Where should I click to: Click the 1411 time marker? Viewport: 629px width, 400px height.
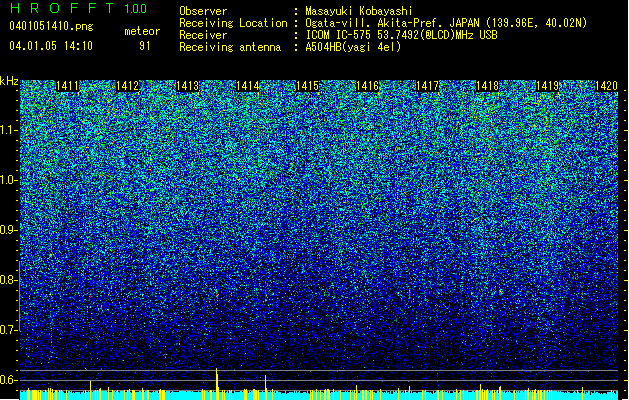67,86
